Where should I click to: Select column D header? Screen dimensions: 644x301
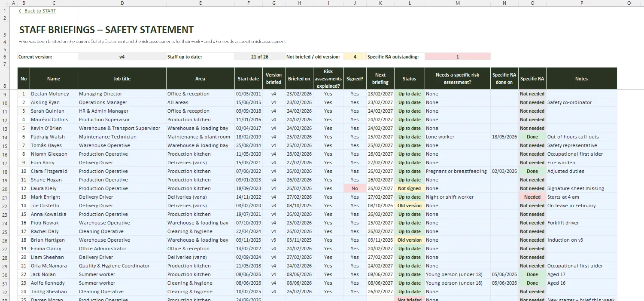(x=122, y=3)
